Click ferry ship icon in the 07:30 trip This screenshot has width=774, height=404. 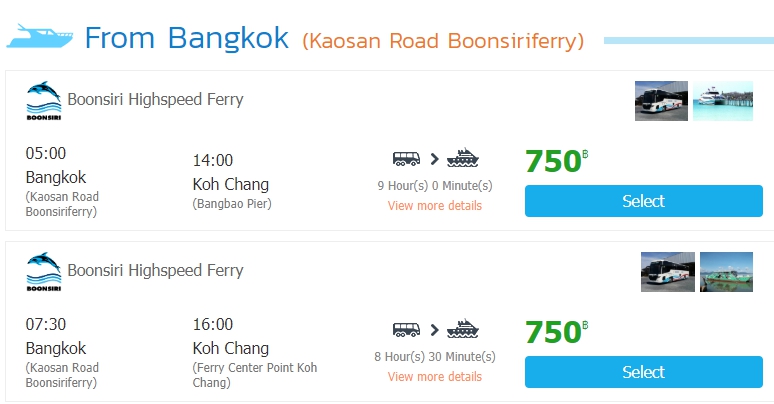463,329
